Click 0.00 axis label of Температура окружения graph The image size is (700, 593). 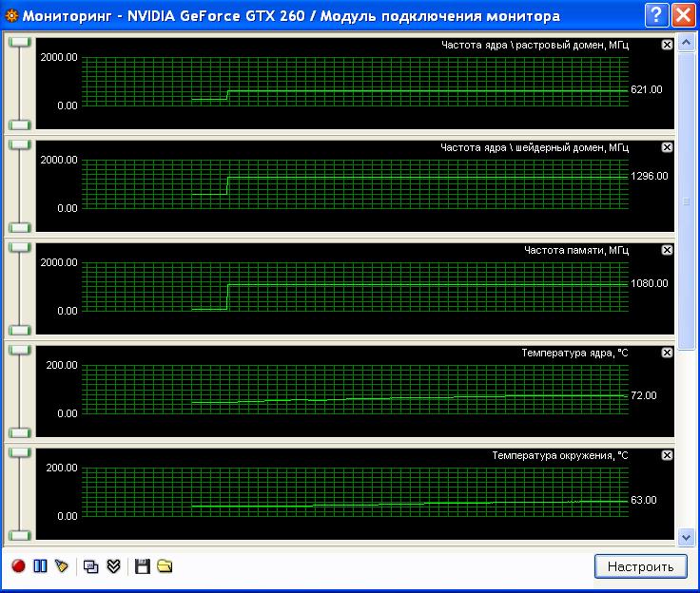[x=68, y=516]
